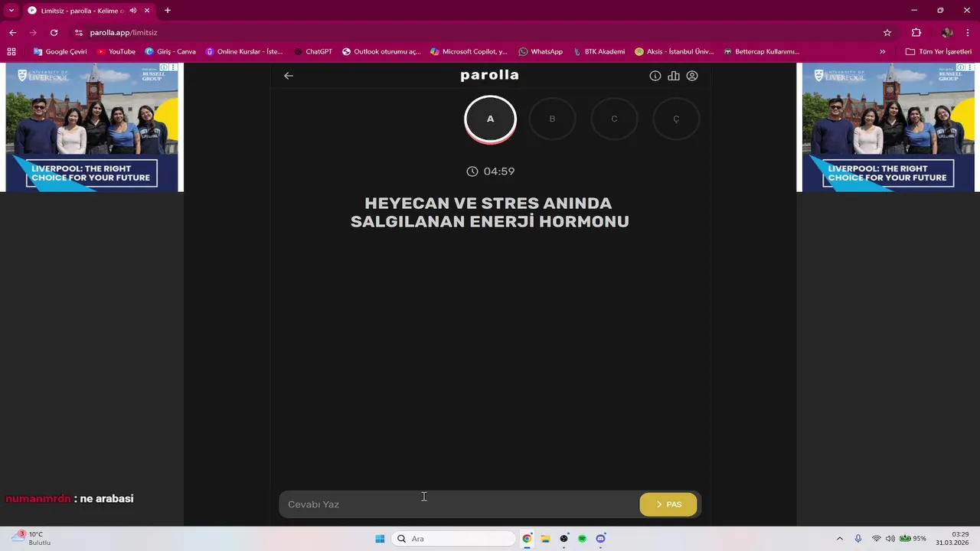Open the Giriş - Canva bookmark

(171, 52)
